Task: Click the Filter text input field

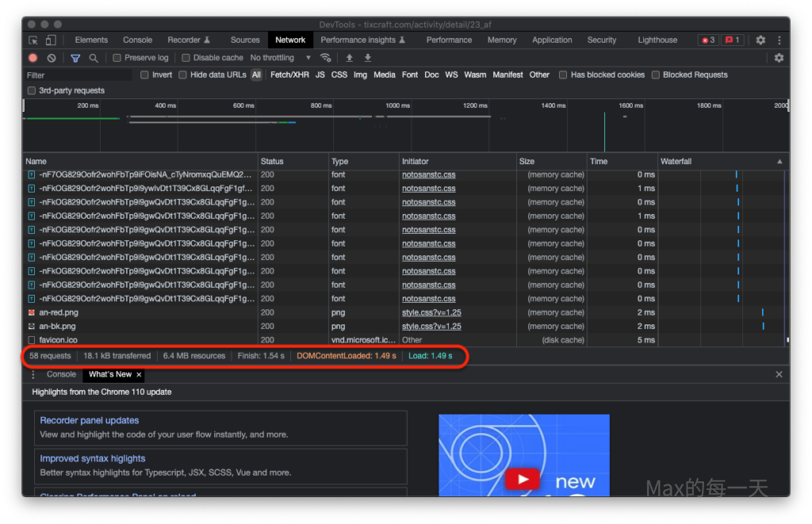Action: (78, 75)
